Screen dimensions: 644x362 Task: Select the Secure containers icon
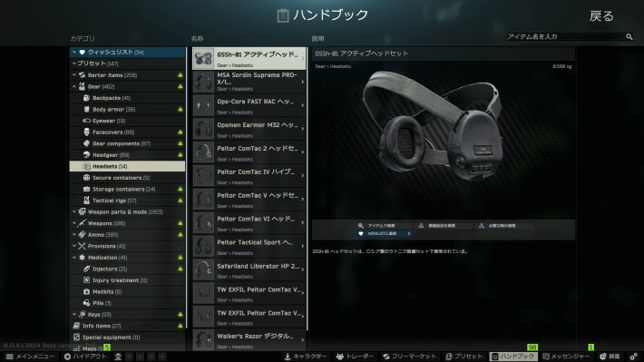click(x=86, y=178)
